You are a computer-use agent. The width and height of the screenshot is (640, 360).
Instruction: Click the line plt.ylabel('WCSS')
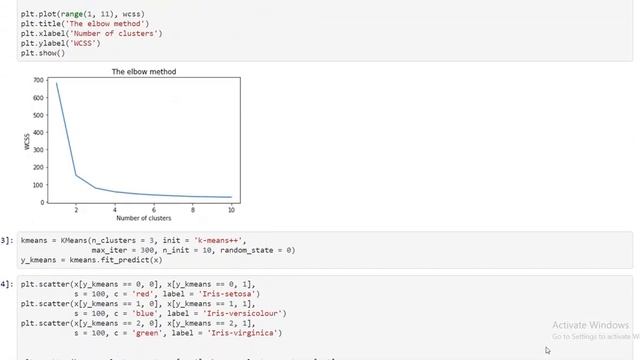pyautogui.click(x=60, y=43)
